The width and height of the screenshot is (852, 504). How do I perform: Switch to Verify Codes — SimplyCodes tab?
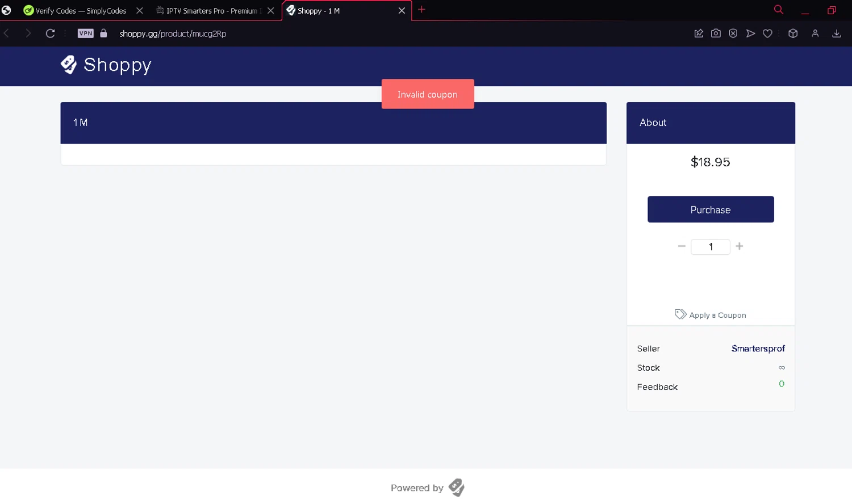pyautogui.click(x=80, y=10)
